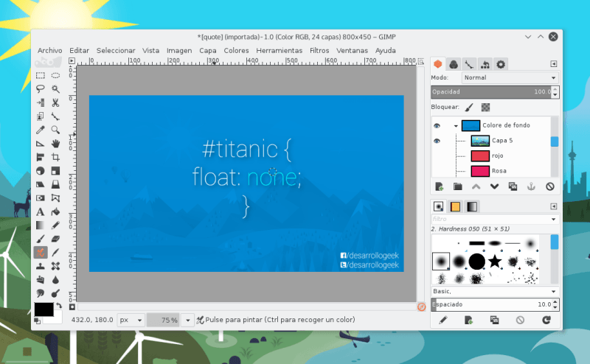Select the Paintbrush tool
The width and height of the screenshot is (590, 364).
coord(41,239)
